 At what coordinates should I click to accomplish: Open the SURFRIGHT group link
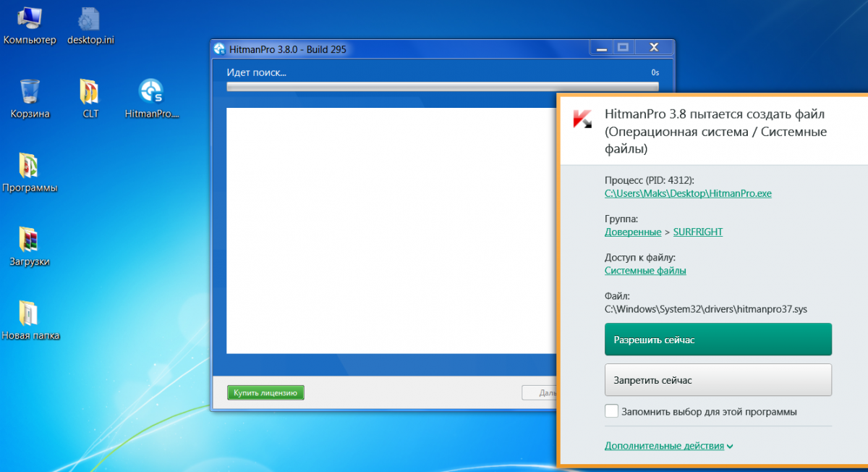(x=697, y=232)
